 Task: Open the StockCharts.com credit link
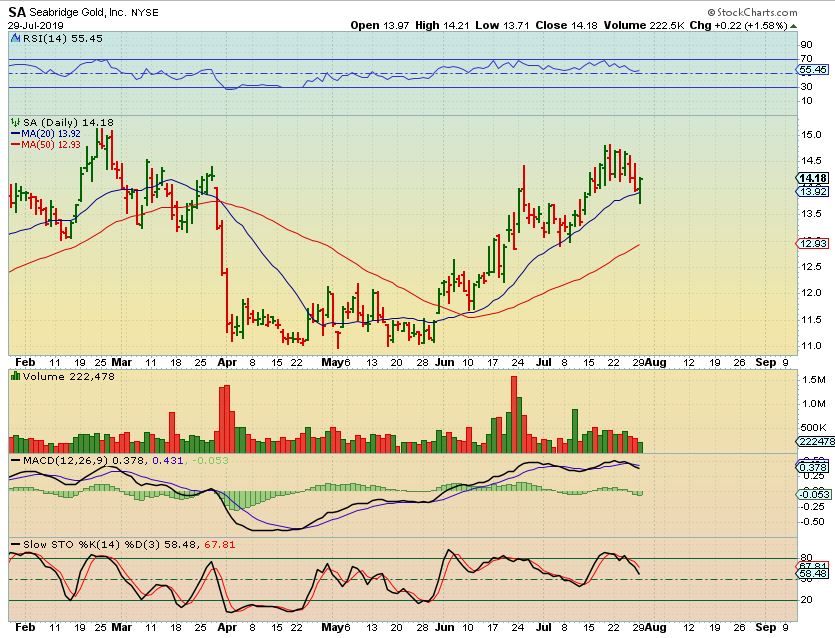click(x=752, y=12)
